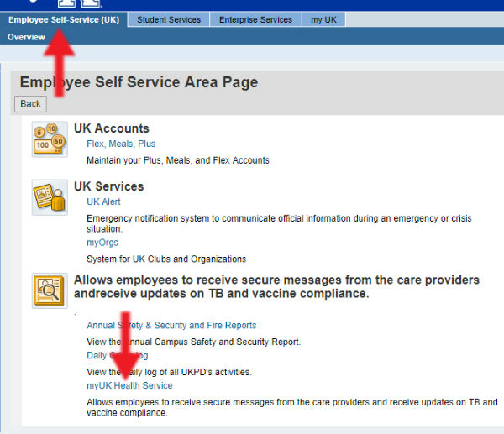504x434 pixels.
Task: Click the UK Accounts heading
Action: [x=111, y=128]
